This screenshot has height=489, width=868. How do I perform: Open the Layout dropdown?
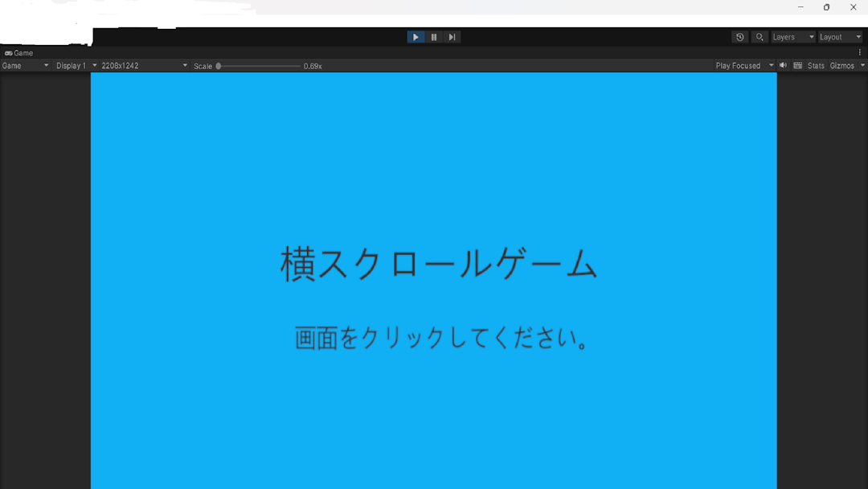tap(840, 37)
